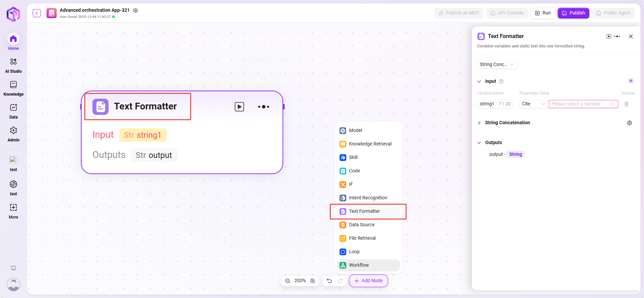Image resolution: width=644 pixels, height=298 pixels.
Task: Choose Intent Recognition node type
Action: (x=368, y=198)
